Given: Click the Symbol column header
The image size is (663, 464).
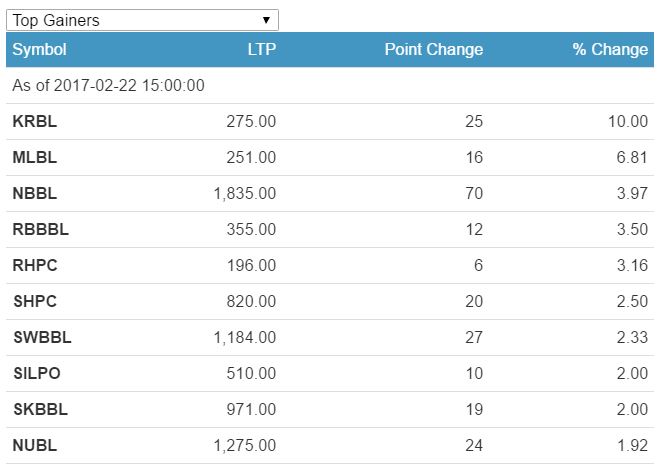Looking at the screenshot, I should pos(39,50).
